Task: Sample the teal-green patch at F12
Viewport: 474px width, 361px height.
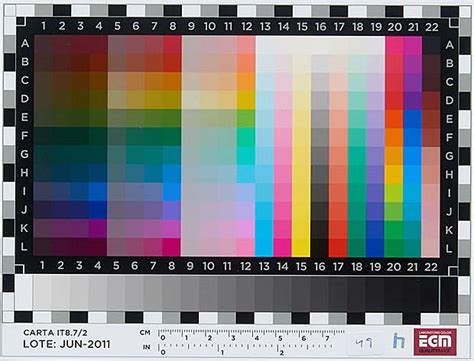Action: click(x=246, y=137)
